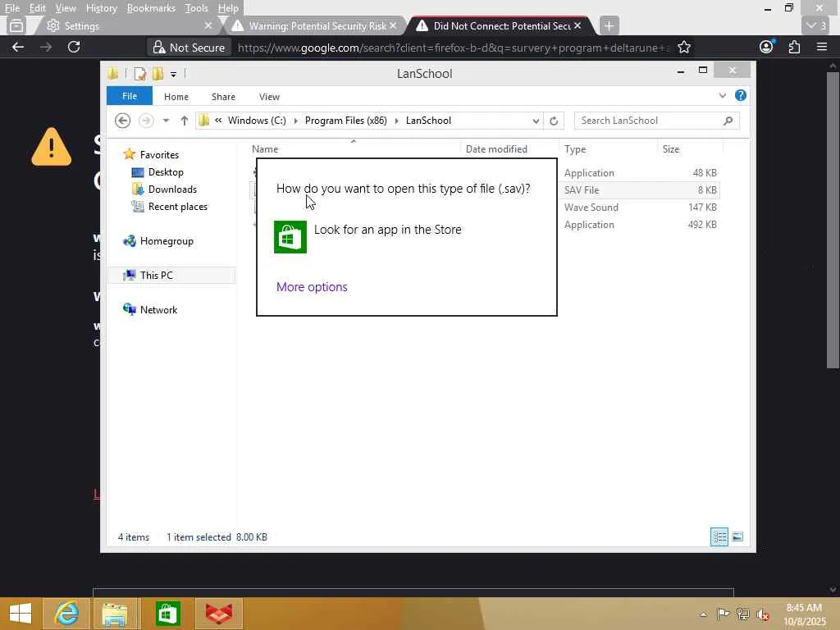Click the Up one level arrow
Viewport: 840px width, 630px height.
pos(185,121)
